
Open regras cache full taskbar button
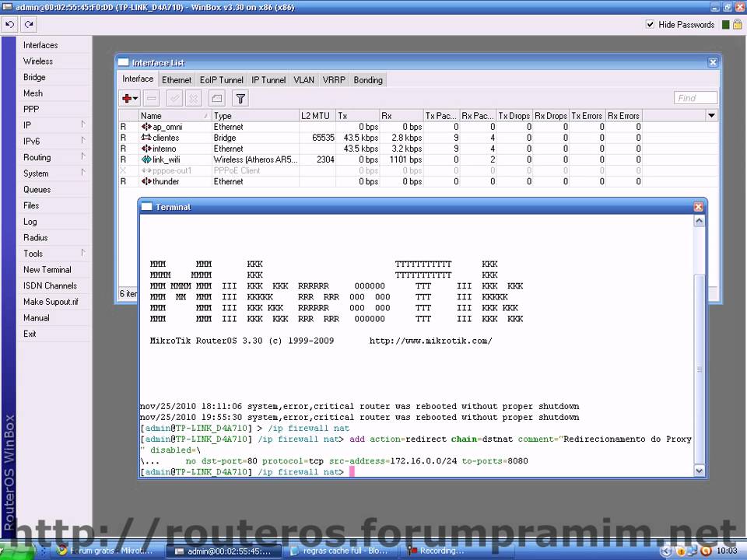click(342, 551)
